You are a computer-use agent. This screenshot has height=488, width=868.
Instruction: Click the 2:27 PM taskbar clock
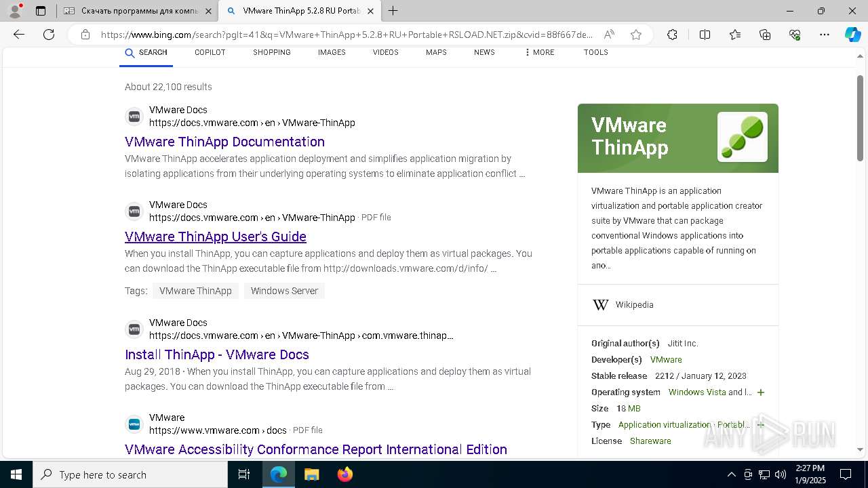[x=810, y=474]
